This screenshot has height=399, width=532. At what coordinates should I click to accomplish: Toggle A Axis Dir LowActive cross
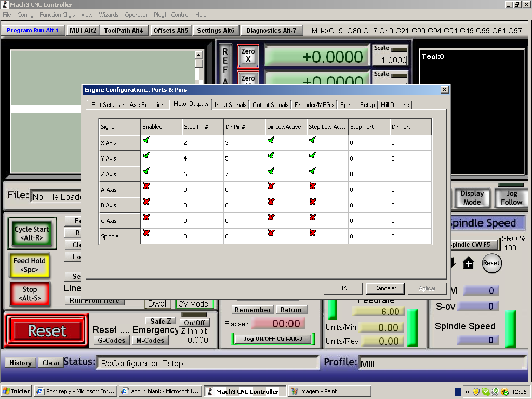(x=271, y=187)
